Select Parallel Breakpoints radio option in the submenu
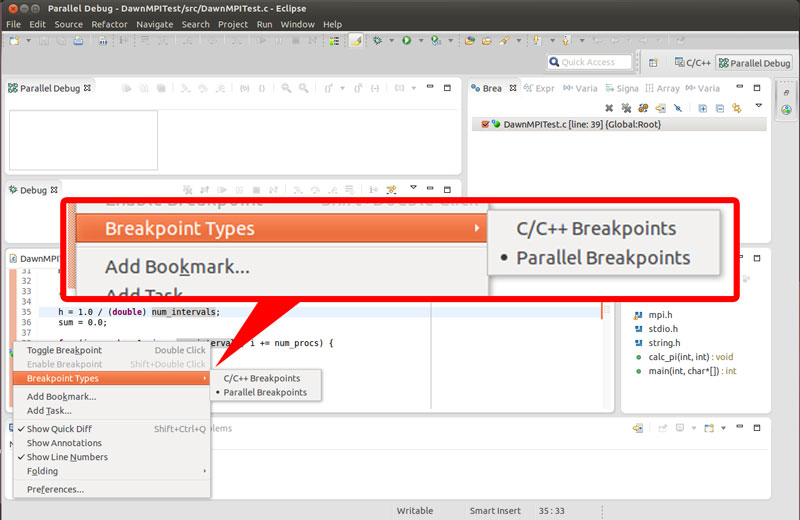Viewport: 800px width, 520px height. (265, 392)
